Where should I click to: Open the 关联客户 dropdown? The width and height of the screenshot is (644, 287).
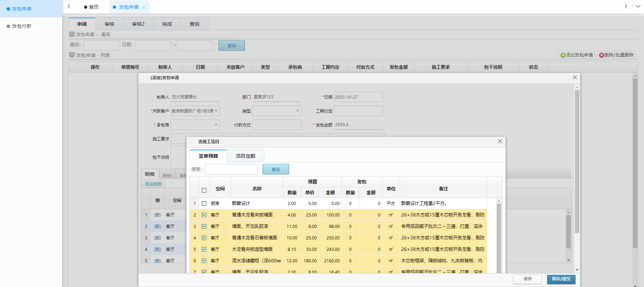195,111
